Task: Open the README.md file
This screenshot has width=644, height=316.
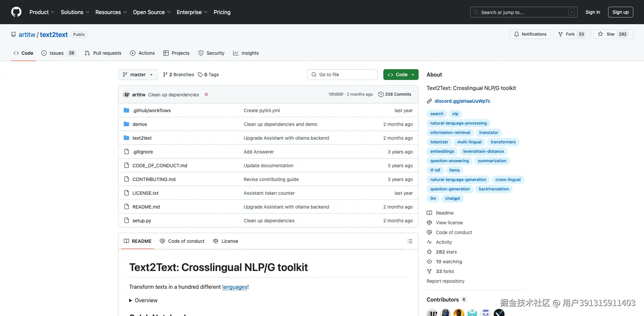Action: [x=146, y=207]
